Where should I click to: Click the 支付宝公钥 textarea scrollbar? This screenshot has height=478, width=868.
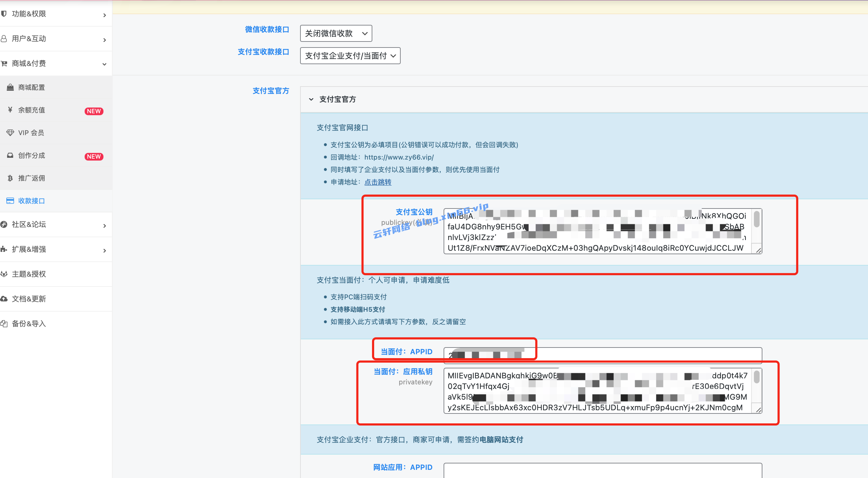(x=756, y=219)
